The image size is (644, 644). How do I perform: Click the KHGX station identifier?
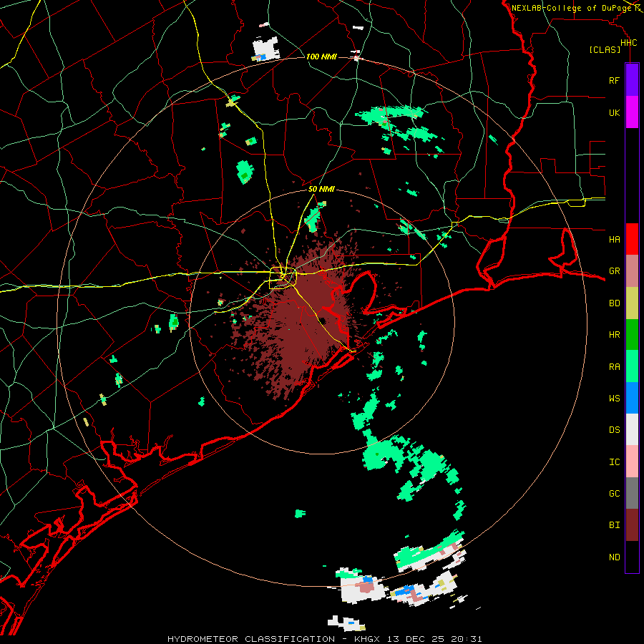click(x=366, y=639)
